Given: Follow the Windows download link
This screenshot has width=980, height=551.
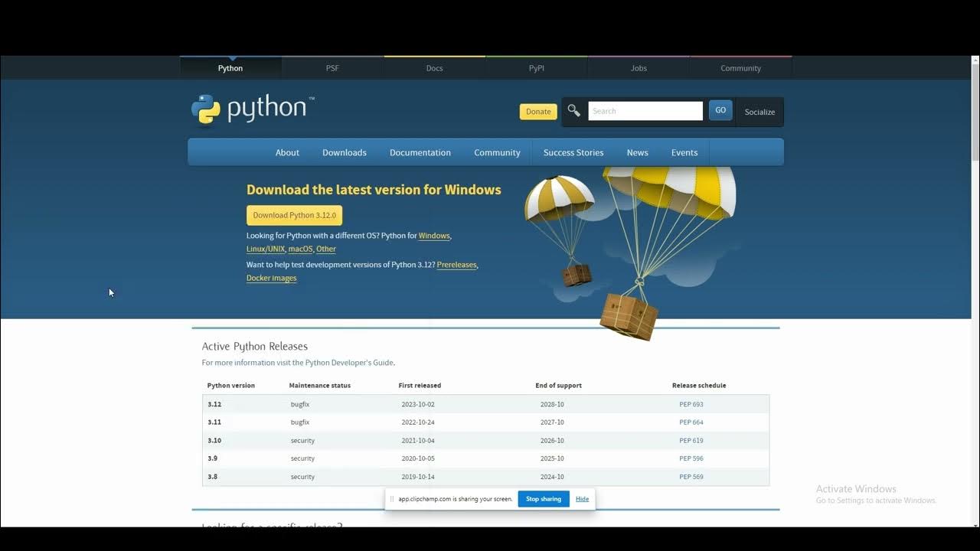Looking at the screenshot, I should 434,236.
